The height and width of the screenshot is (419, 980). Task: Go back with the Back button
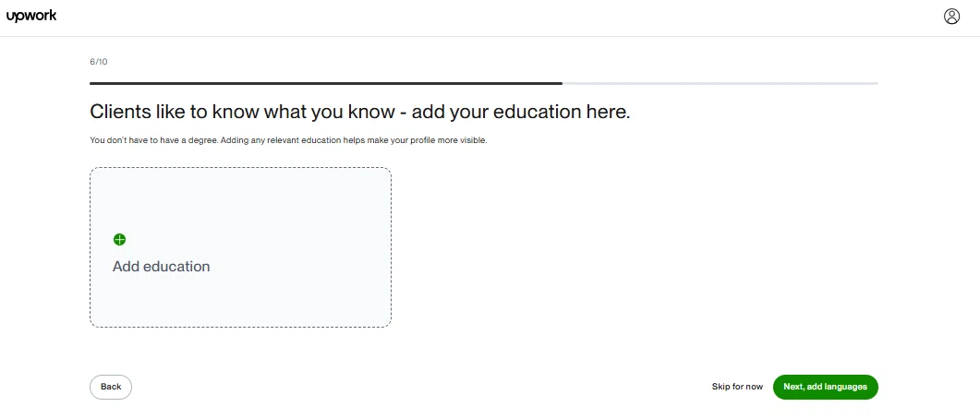(x=111, y=387)
